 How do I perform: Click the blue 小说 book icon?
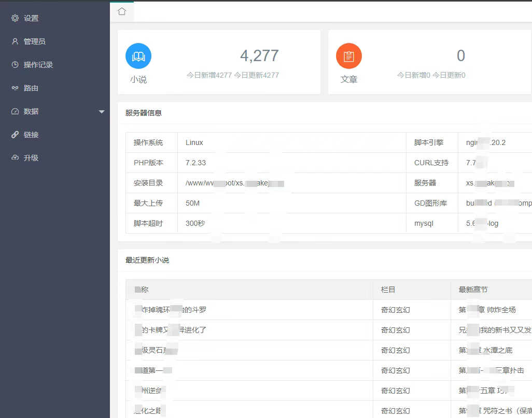[138, 56]
